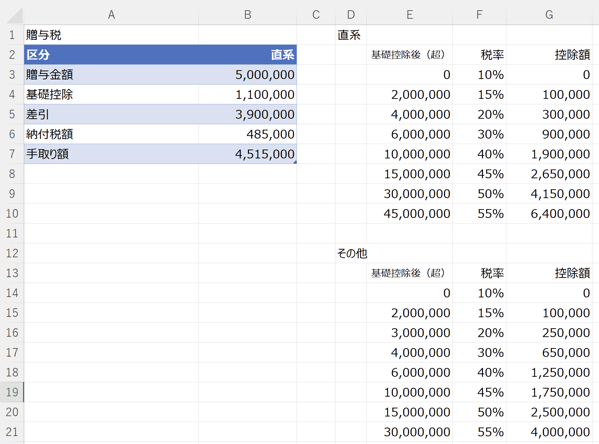Click the table resize handle at B7
Image resolution: width=599 pixels, height=444 pixels.
tap(295, 162)
